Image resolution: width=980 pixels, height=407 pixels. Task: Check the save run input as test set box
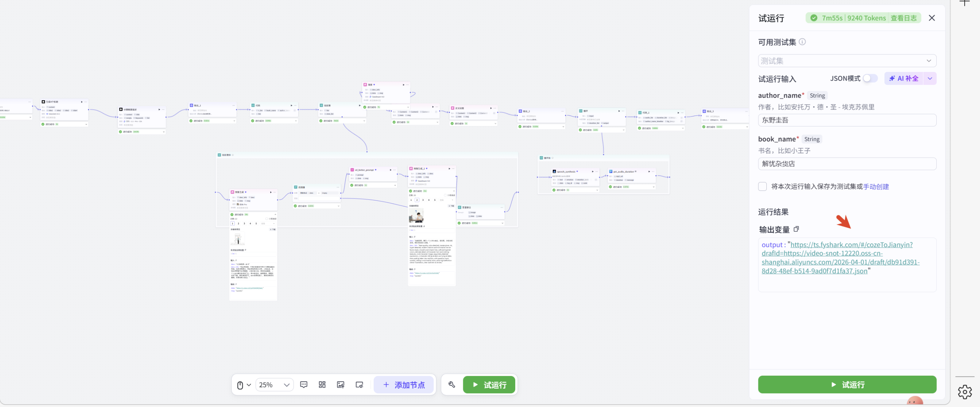pos(763,187)
